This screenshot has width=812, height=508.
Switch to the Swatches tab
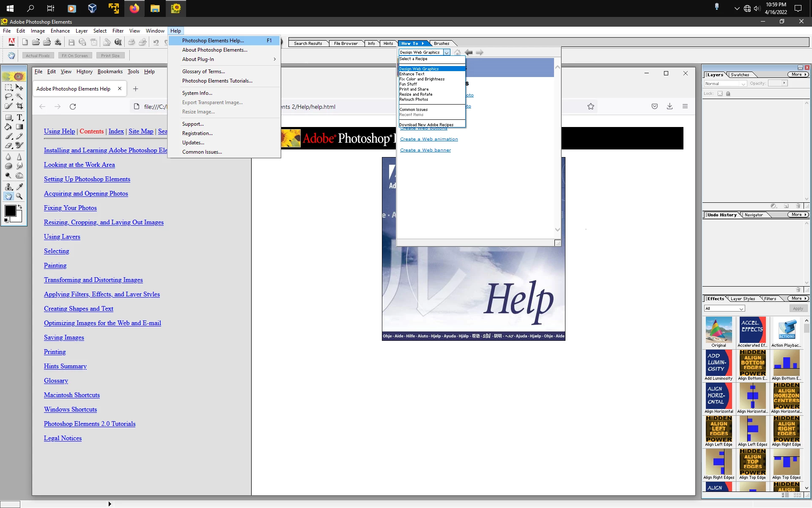tap(740, 75)
